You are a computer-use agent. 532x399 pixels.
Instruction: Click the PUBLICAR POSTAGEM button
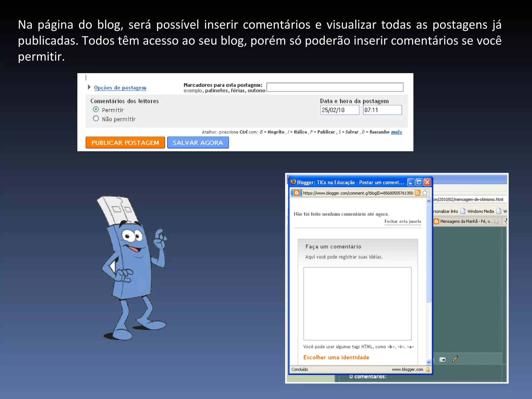pos(125,143)
